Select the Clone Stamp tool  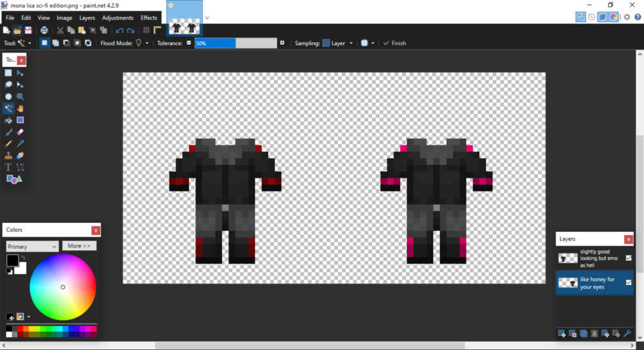8,155
